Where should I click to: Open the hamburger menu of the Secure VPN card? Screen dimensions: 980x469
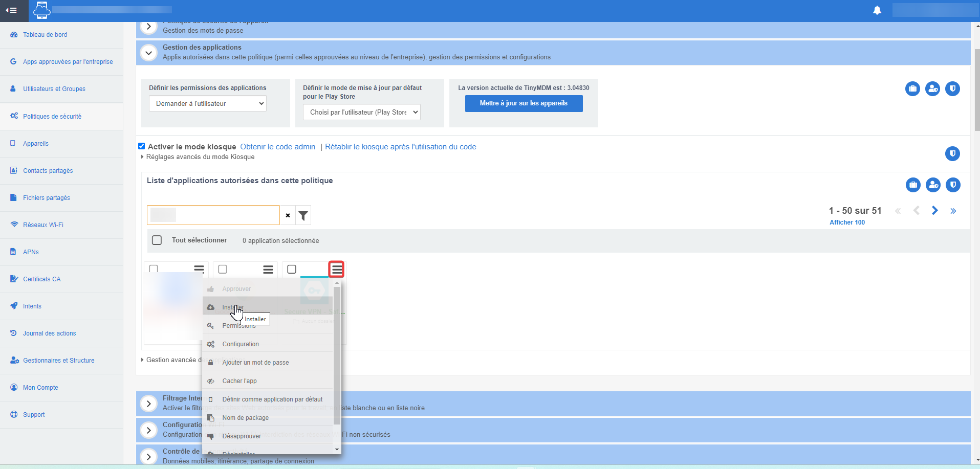(337, 269)
